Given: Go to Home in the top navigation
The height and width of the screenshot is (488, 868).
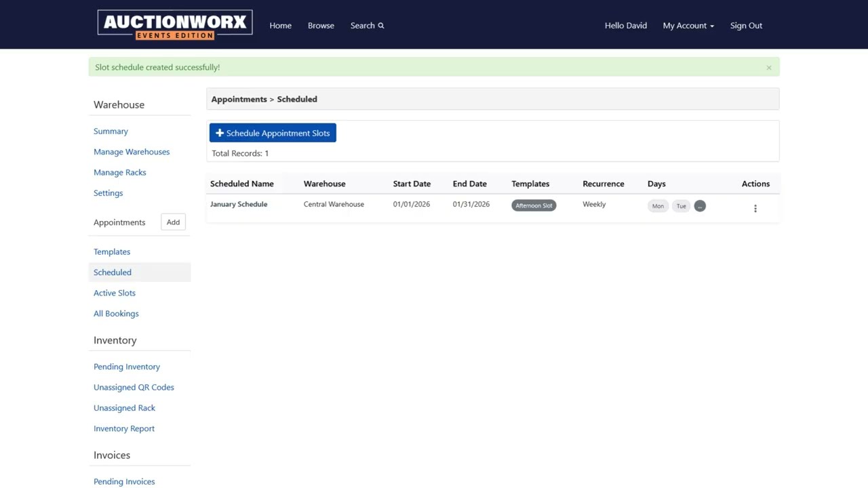Looking at the screenshot, I should (x=280, y=26).
